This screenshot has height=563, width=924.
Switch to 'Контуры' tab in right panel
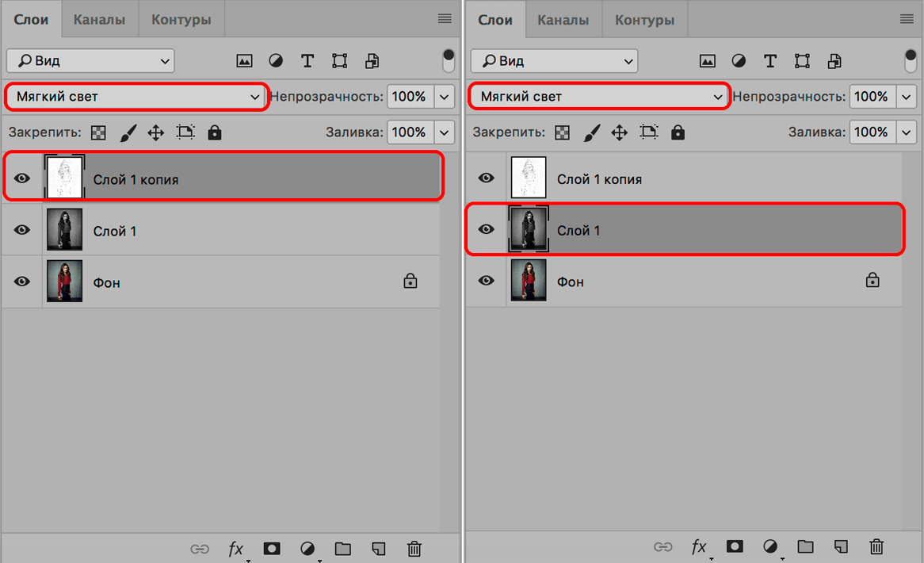coord(645,20)
